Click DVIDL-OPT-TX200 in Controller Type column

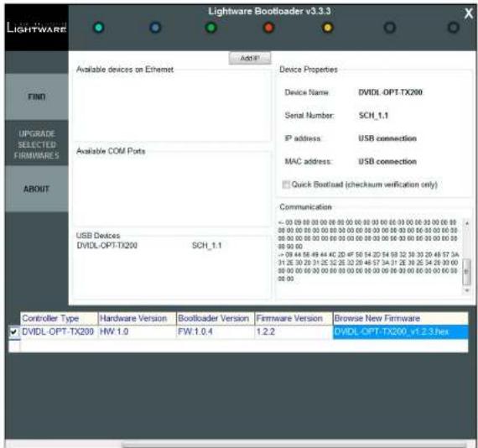pyautogui.click(x=60, y=332)
